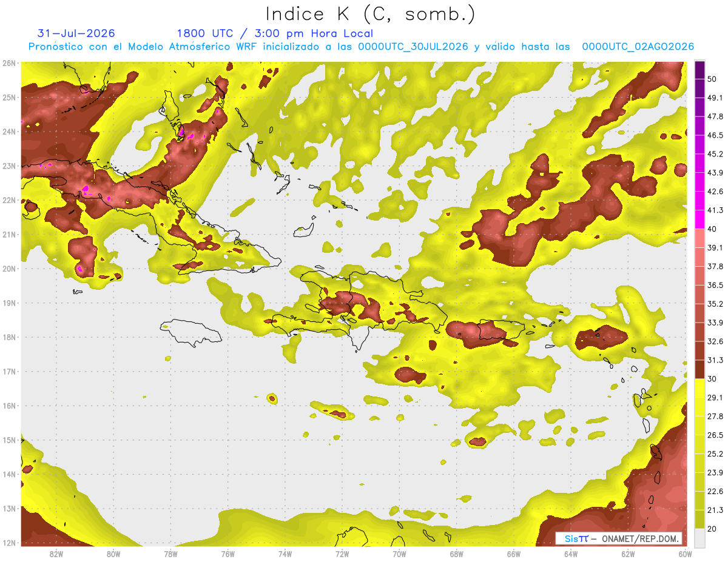Click the 14N latitude label
Viewport: 728px width, 562px height.
tap(8, 474)
